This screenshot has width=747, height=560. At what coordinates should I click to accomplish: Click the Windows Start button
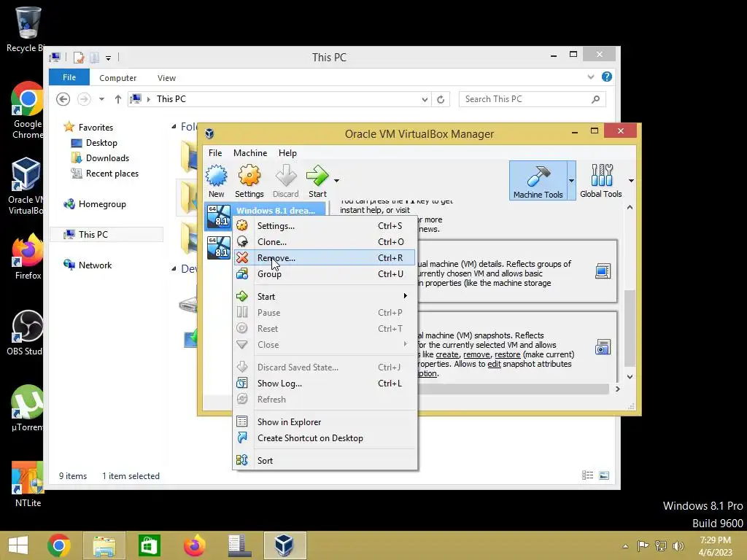18,545
